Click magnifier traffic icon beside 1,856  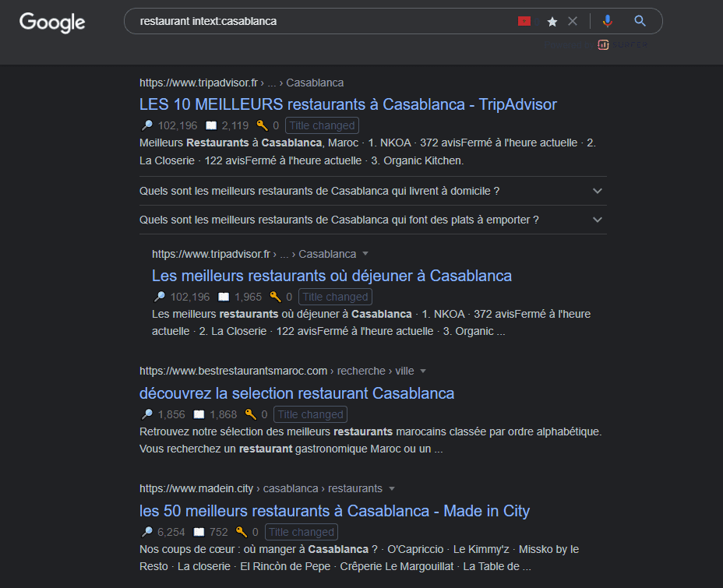pyautogui.click(x=146, y=414)
